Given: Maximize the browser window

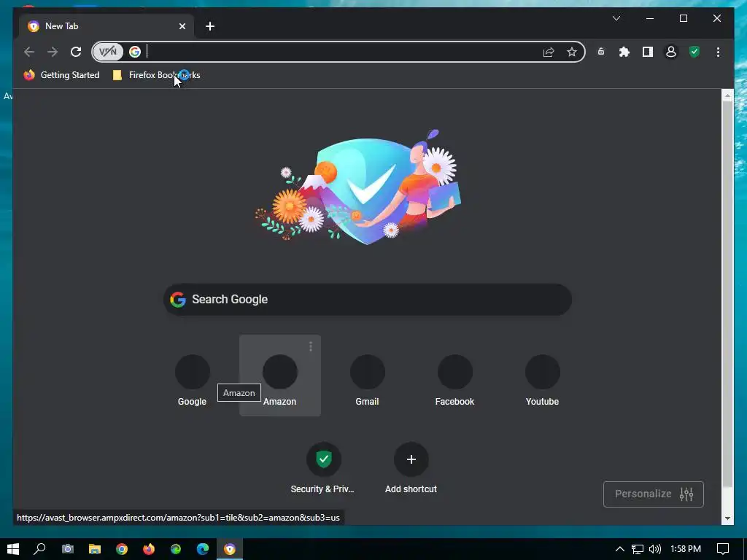Looking at the screenshot, I should click(683, 18).
